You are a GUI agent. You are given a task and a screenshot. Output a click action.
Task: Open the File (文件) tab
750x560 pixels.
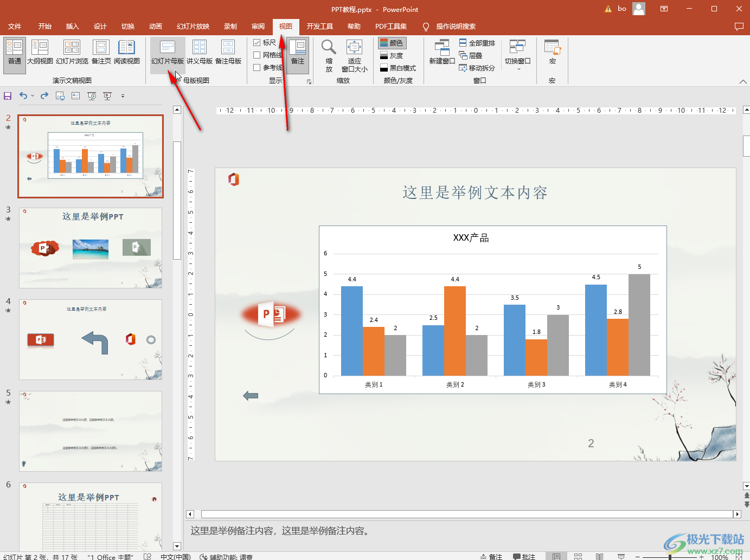click(15, 26)
